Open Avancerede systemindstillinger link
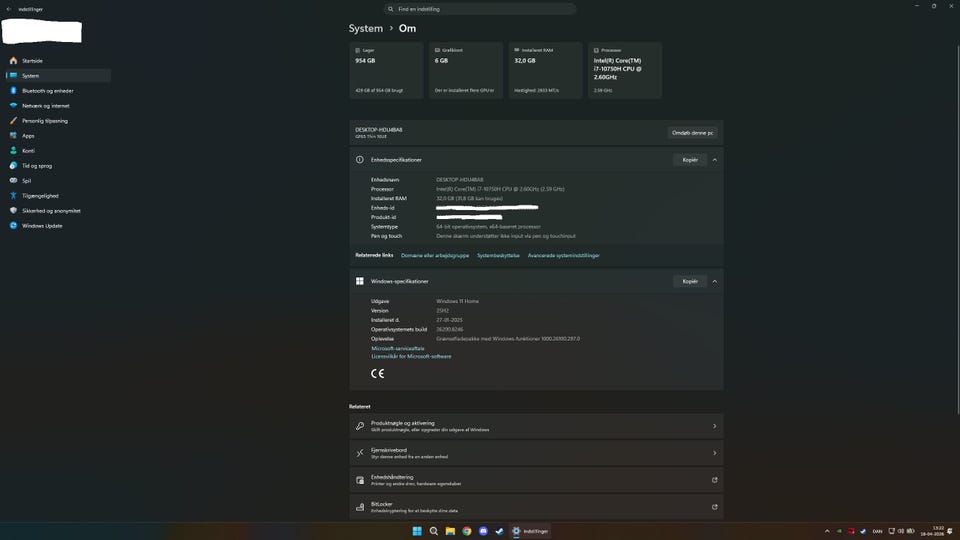Screen dimensions: 960x540 point(563,255)
